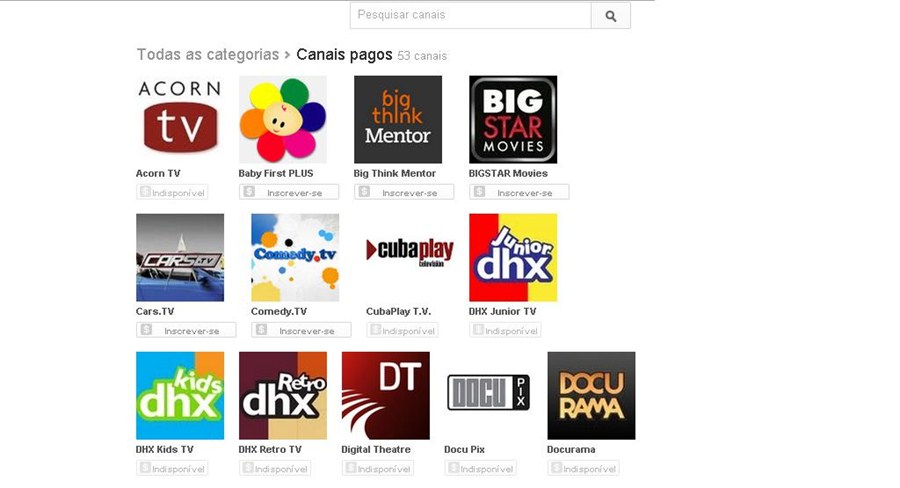Click the magnifying glass search button
Viewport: 900px width, 488px height.
pos(610,16)
